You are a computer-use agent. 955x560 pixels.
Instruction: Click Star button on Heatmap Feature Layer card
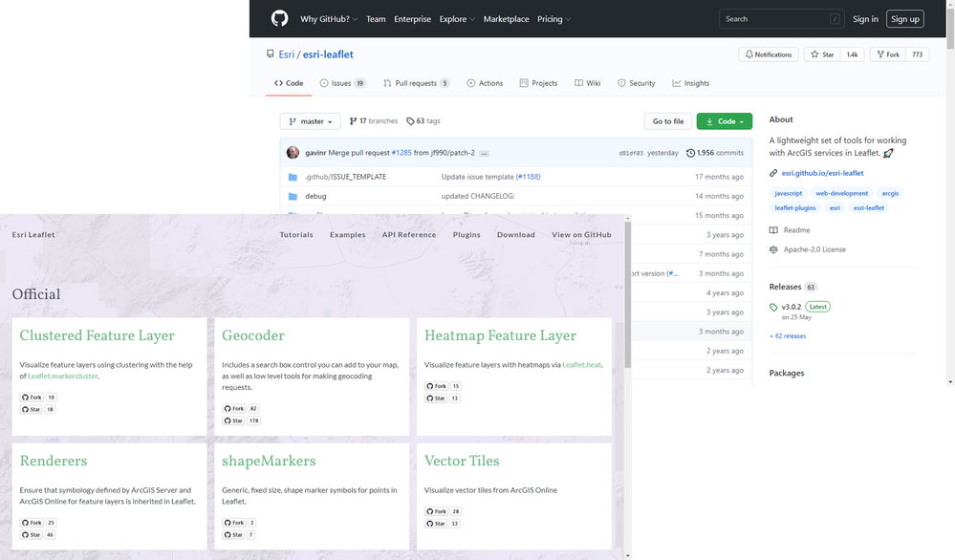436,398
